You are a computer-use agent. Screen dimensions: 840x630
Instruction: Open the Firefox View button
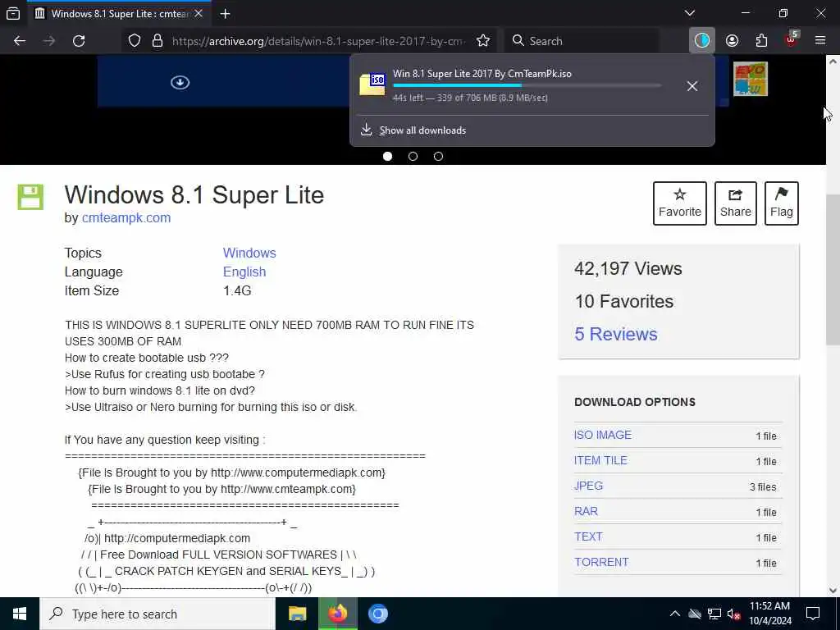point(13,13)
